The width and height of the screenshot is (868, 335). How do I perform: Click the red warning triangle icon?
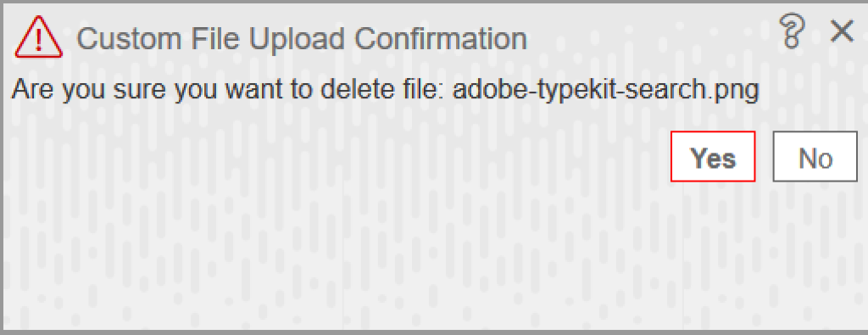(38, 39)
